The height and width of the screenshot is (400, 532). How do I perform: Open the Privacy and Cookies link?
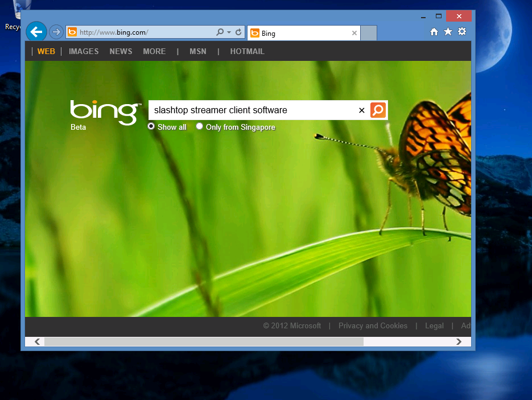click(x=373, y=326)
